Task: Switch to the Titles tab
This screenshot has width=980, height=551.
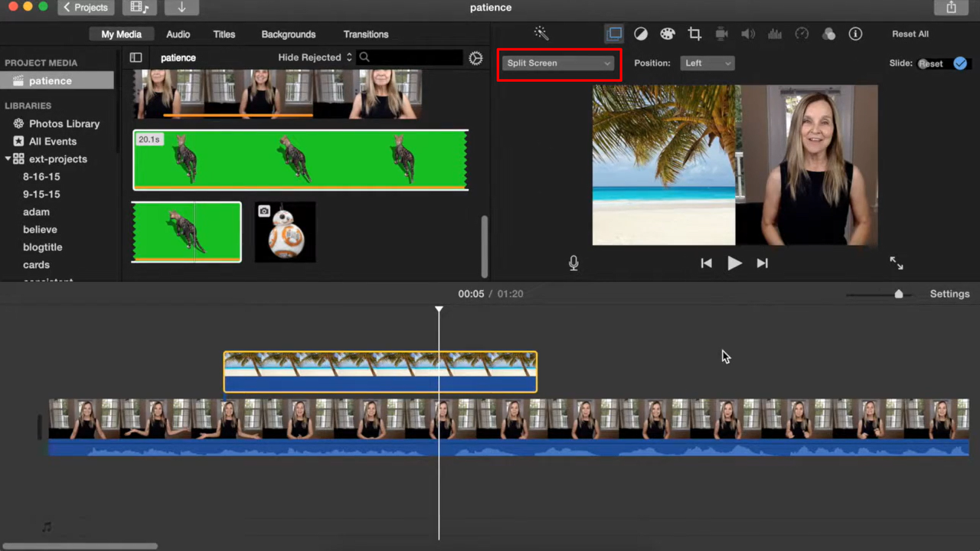Action: tap(224, 34)
